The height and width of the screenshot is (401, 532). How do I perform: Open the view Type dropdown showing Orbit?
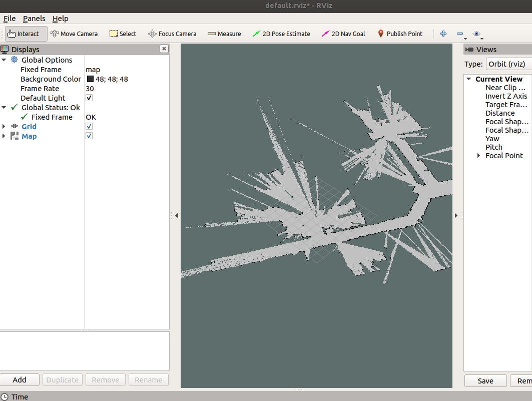[x=508, y=64]
